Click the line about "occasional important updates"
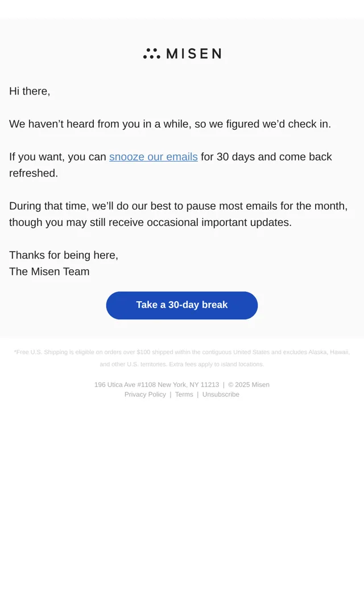The width and height of the screenshot is (364, 592). [x=151, y=223]
